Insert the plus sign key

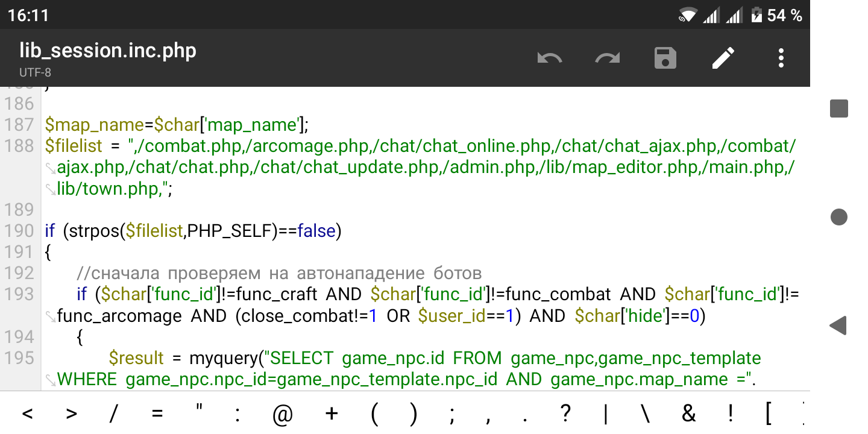[332, 414]
